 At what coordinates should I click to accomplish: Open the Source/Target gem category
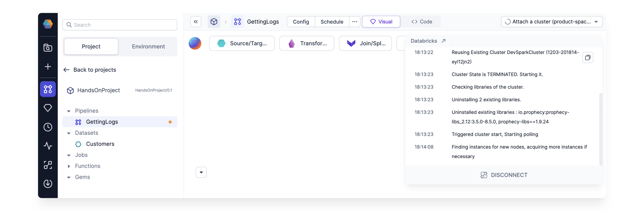[241, 43]
